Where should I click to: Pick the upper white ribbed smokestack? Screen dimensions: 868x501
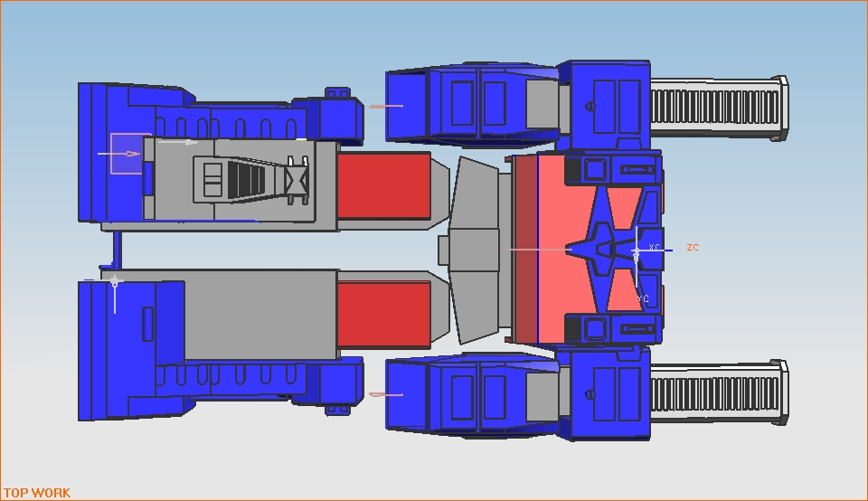716,108
